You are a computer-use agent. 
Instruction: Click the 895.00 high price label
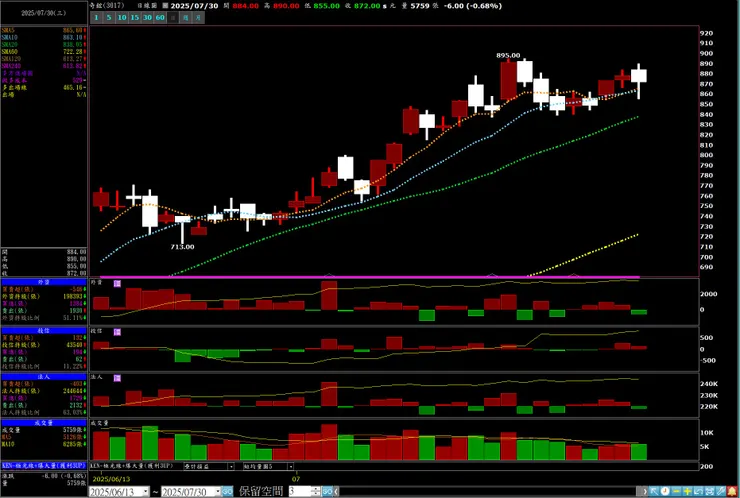click(x=508, y=55)
